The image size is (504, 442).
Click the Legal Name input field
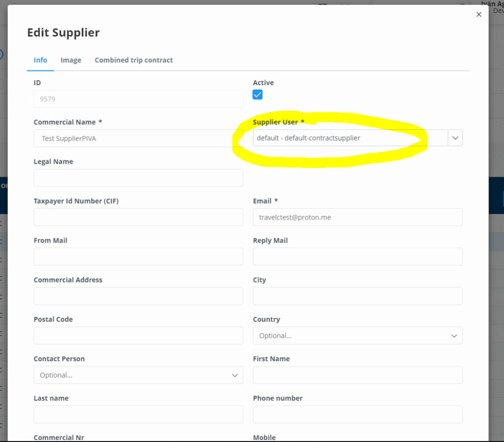click(138, 178)
